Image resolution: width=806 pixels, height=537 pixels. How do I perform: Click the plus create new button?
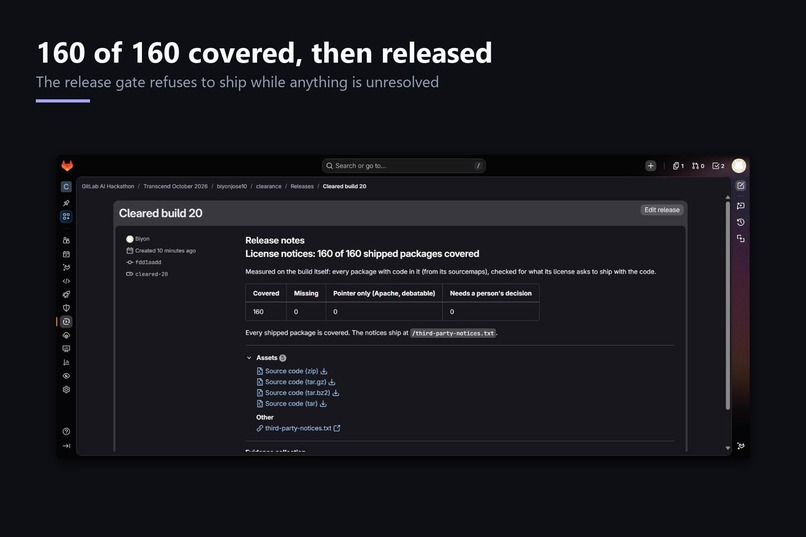(x=651, y=165)
